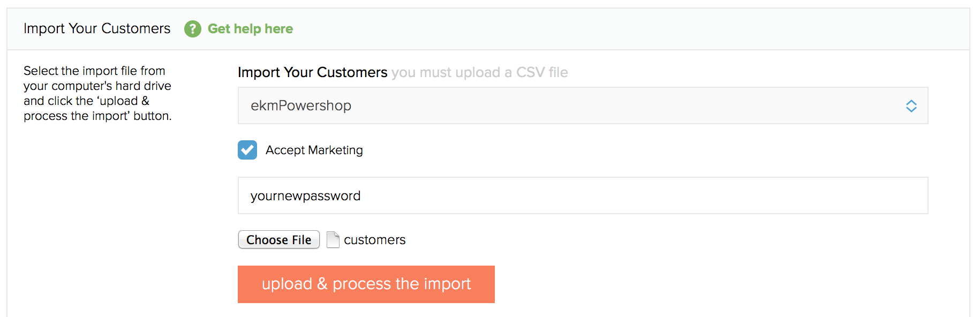This screenshot has height=317, width=980.
Task: Click the Import Your Customers field label
Action: tap(312, 72)
